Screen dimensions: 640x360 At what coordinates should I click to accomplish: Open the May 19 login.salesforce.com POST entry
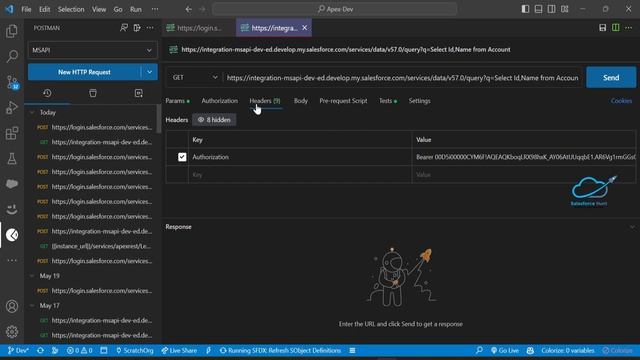coord(96,291)
